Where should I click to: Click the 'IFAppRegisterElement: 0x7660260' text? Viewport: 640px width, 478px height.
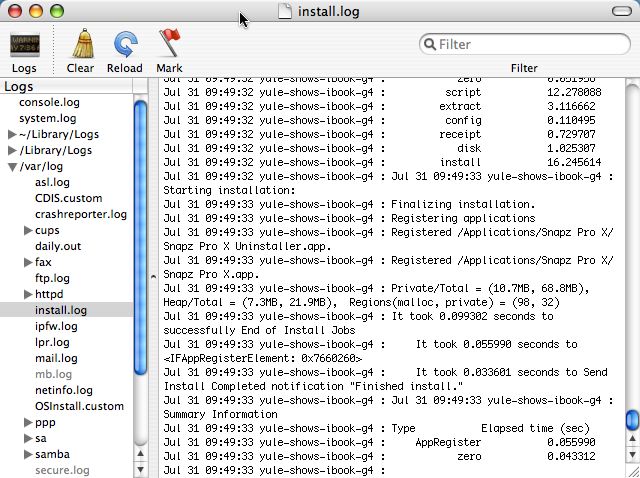pyautogui.click(x=263, y=358)
